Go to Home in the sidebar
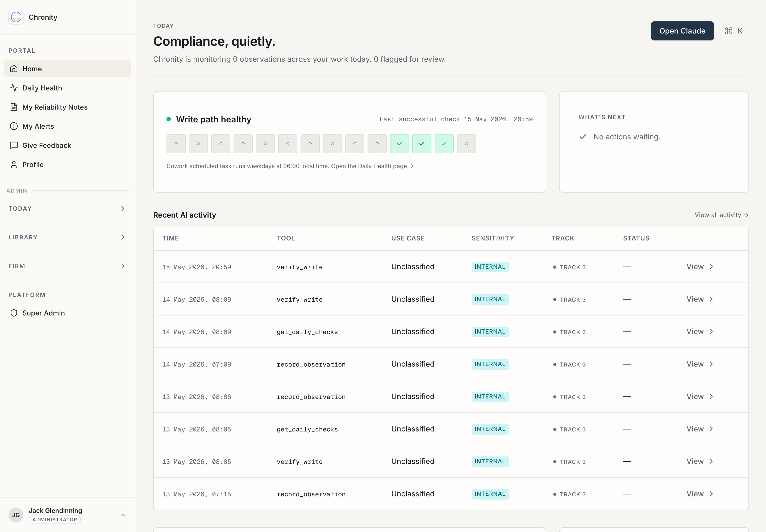 click(68, 69)
